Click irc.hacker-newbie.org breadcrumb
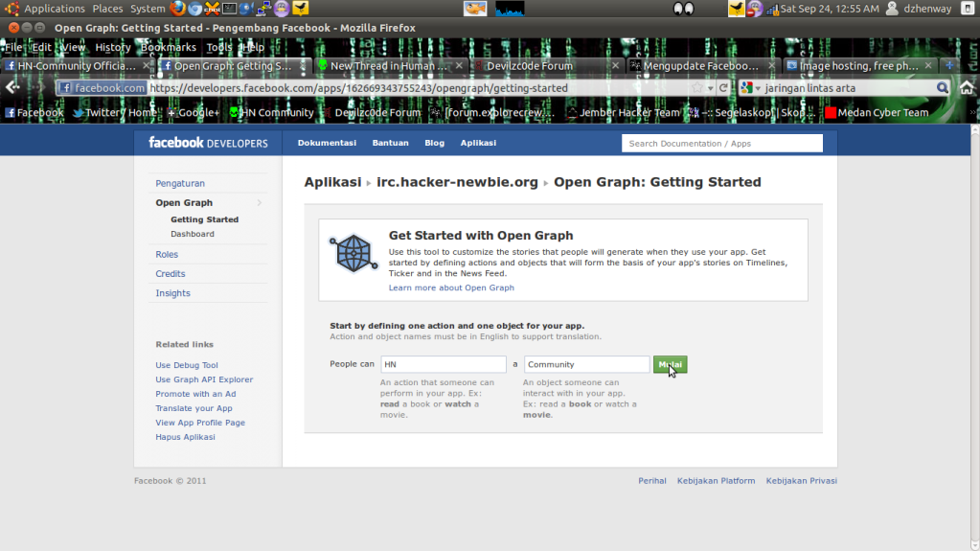This screenshot has width=980, height=551. (x=457, y=182)
